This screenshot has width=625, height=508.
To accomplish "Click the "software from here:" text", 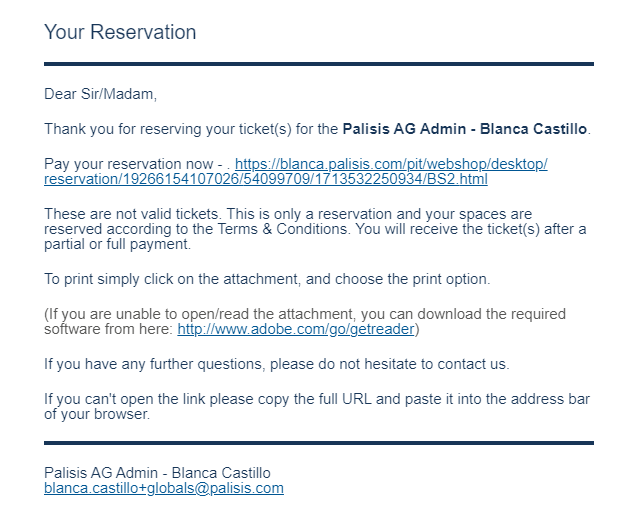I will pos(108,329).
